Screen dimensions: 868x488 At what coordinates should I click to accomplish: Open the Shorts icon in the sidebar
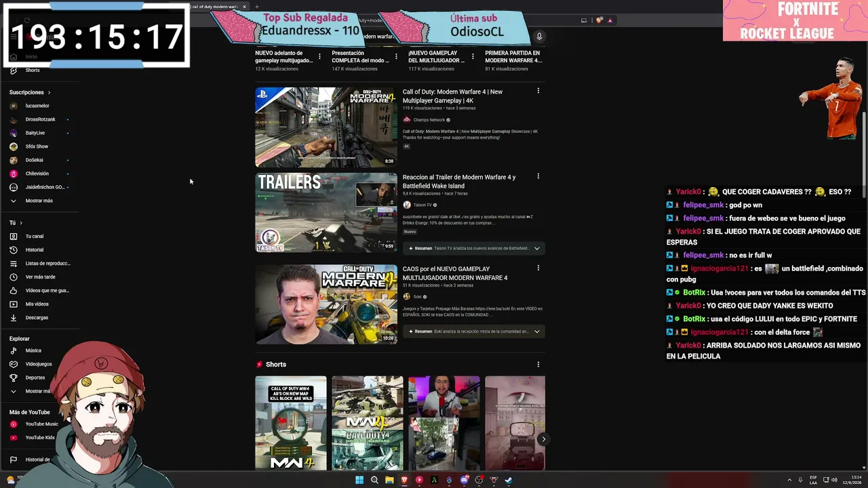click(x=13, y=70)
